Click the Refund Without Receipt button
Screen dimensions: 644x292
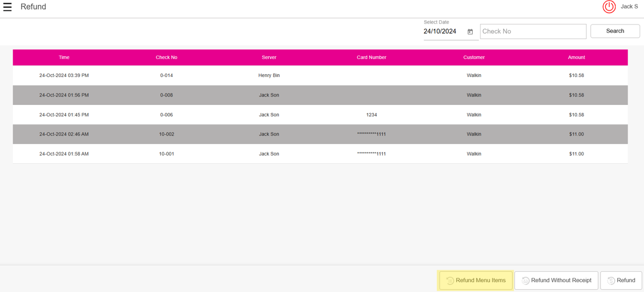click(x=556, y=281)
